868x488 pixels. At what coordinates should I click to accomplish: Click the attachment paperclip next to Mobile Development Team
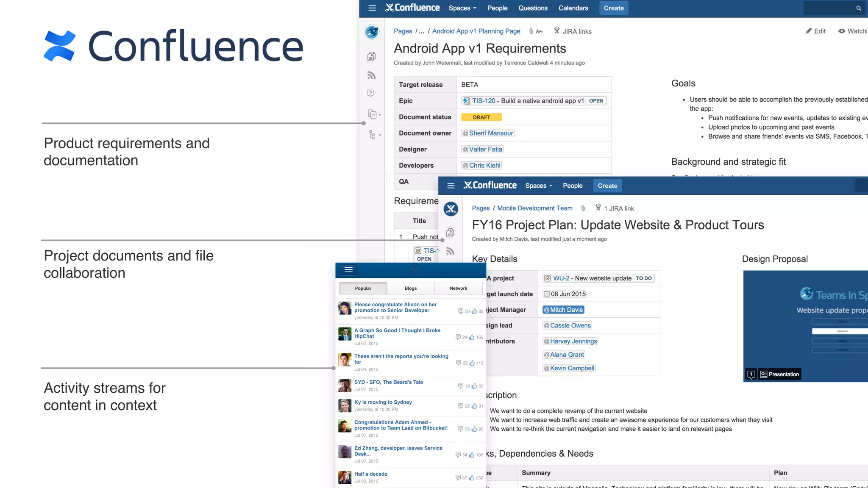583,208
